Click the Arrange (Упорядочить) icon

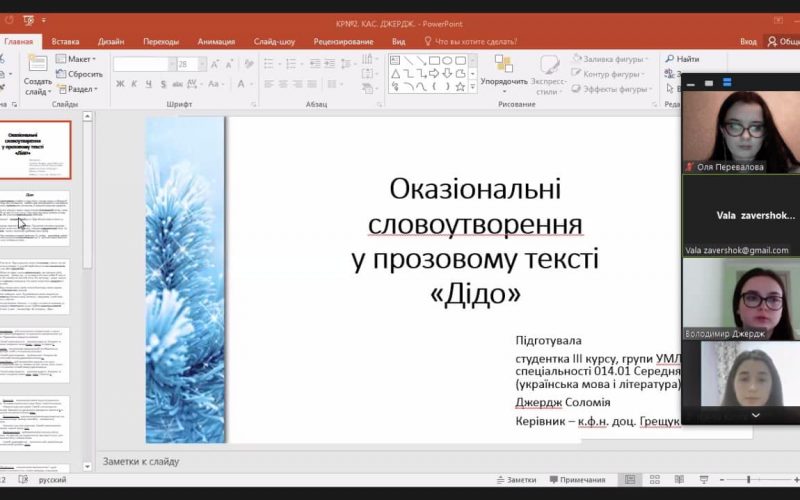pos(503,66)
